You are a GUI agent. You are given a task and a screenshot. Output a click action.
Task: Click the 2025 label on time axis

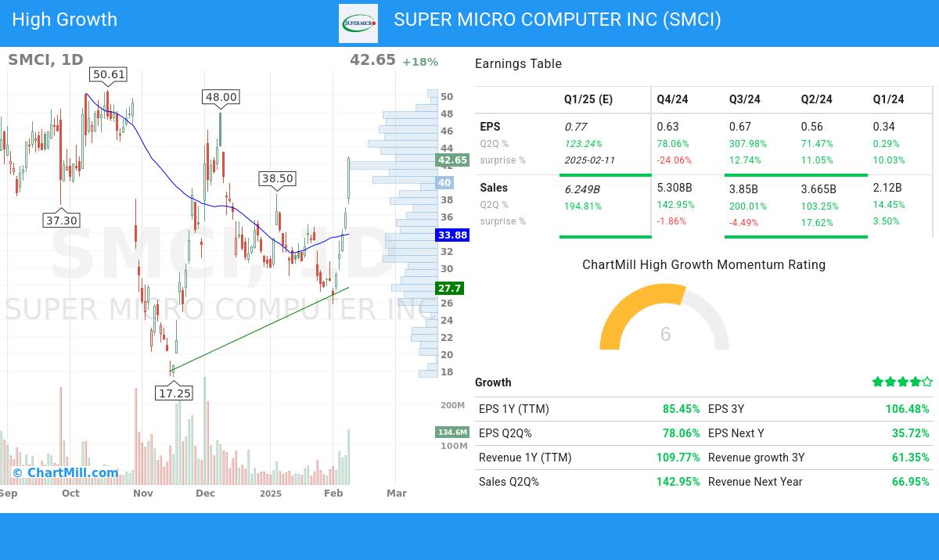(271, 494)
